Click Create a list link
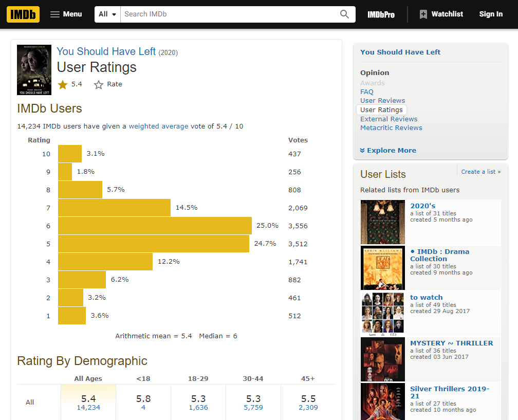Screen dimensions: 518x420 [x=480, y=172]
